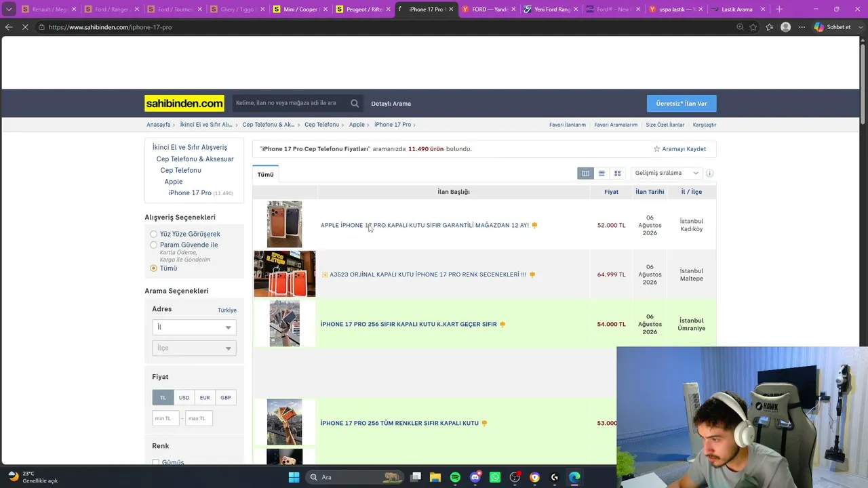This screenshot has width=868, height=488.
Task: Open the browser tab list dropdown arrow
Action: click(x=9, y=9)
